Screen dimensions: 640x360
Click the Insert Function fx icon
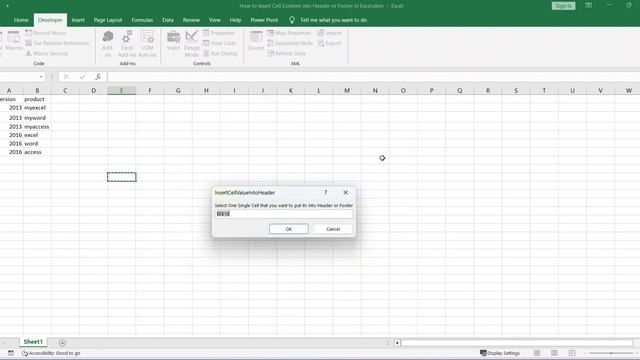click(98, 77)
